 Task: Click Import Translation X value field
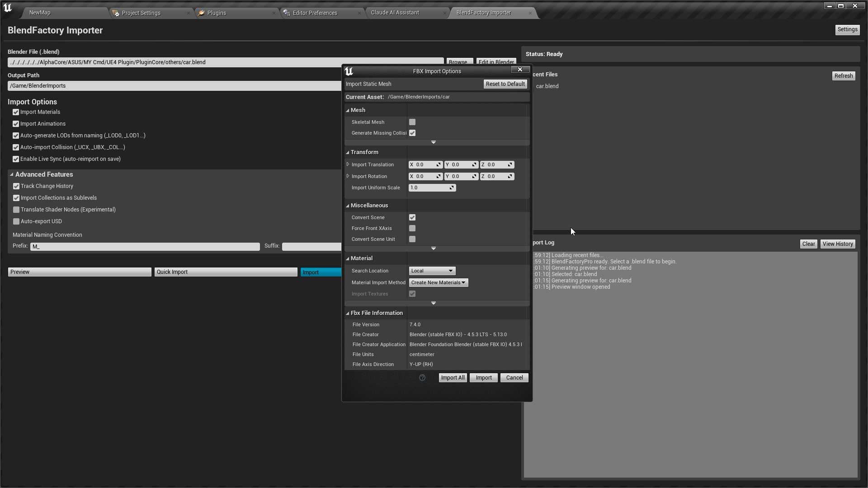(x=425, y=164)
